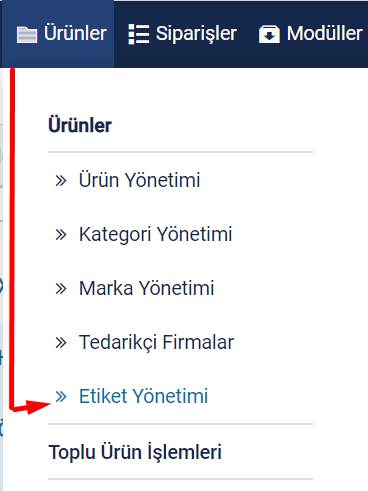This screenshot has width=368, height=491.
Task: Expand the Toplu Ürün İşlemleri section
Action: 135,452
